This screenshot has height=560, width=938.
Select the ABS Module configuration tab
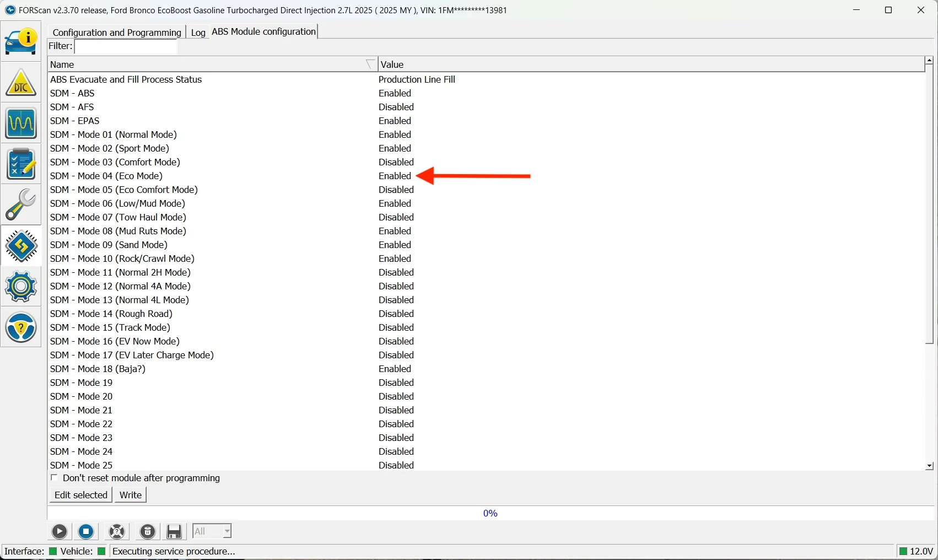pyautogui.click(x=263, y=32)
